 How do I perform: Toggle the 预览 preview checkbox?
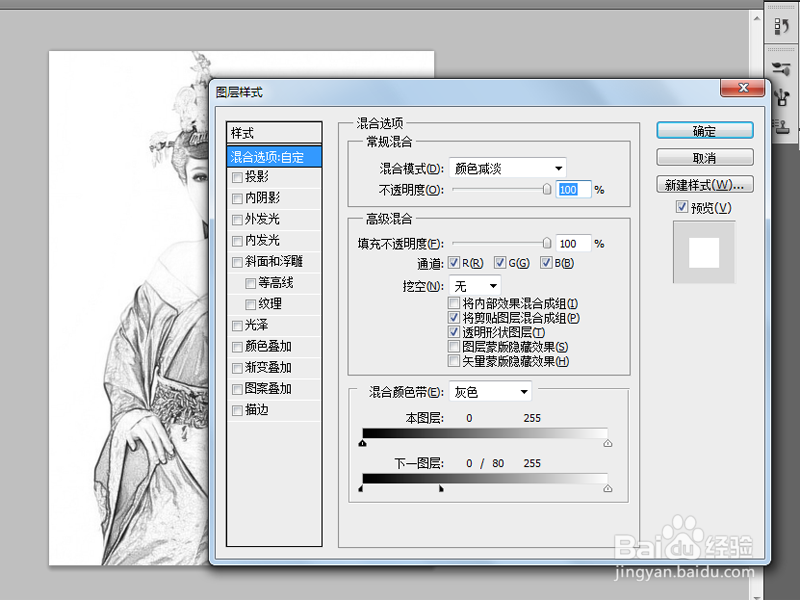682,207
